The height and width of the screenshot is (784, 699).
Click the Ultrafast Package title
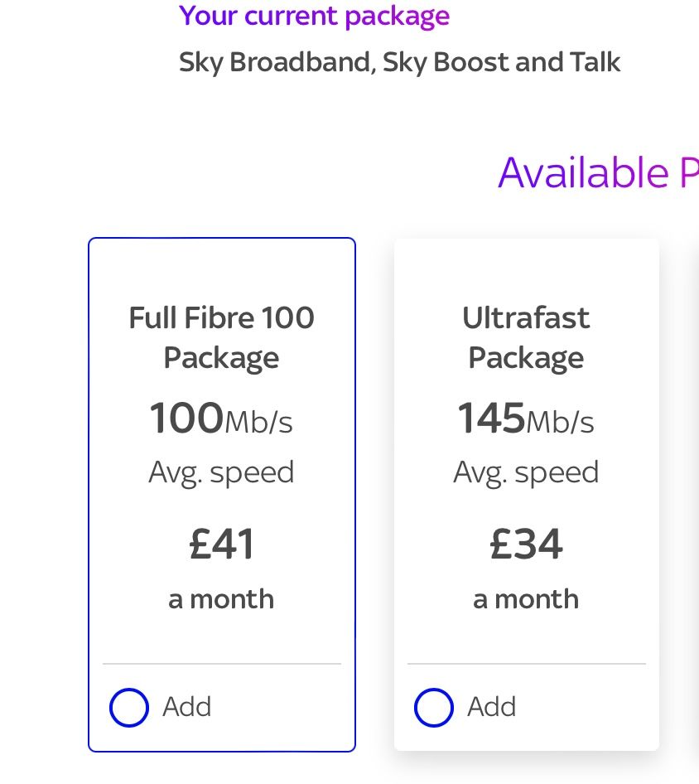click(526, 337)
